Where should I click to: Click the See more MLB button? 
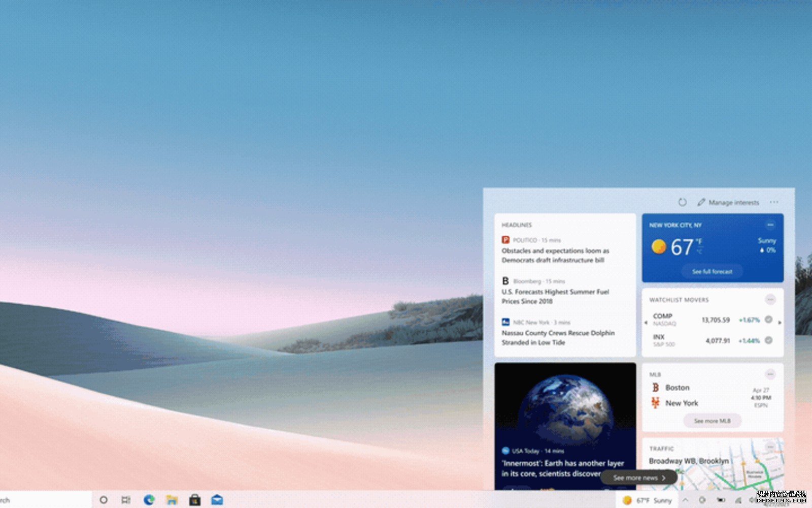(713, 421)
